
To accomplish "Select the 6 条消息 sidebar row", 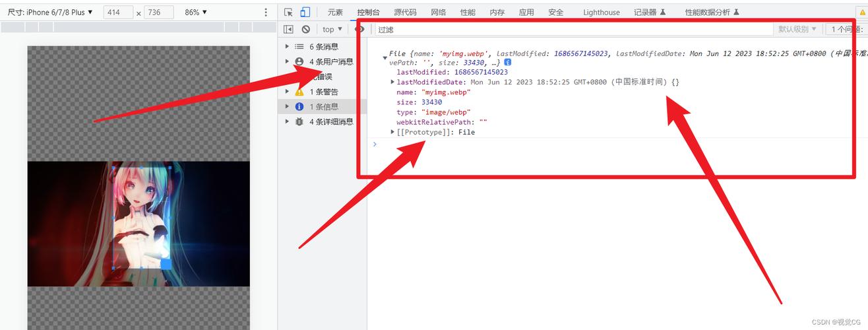I will coord(322,46).
